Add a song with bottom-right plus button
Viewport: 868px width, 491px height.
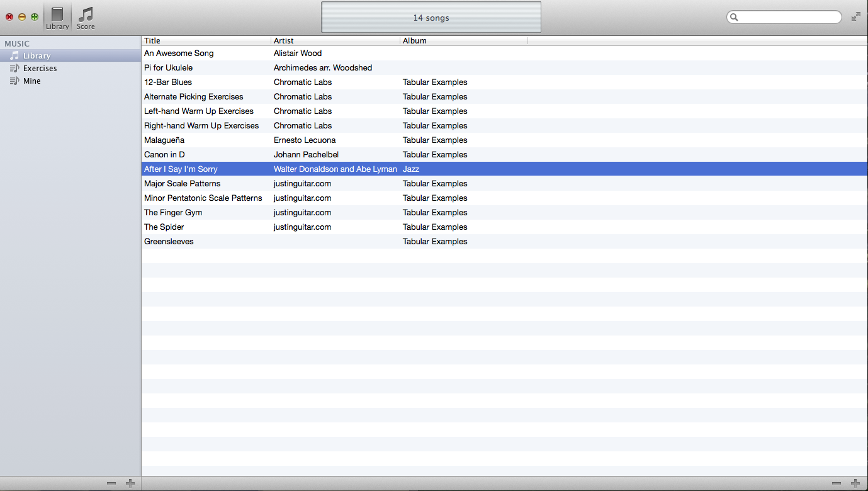coord(855,483)
